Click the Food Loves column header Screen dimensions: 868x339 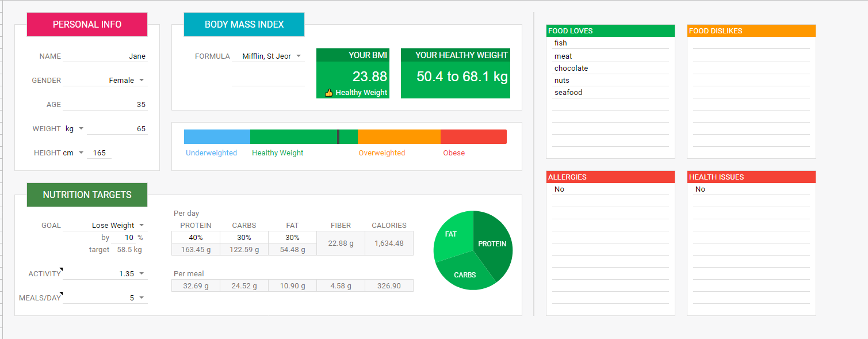(610, 31)
